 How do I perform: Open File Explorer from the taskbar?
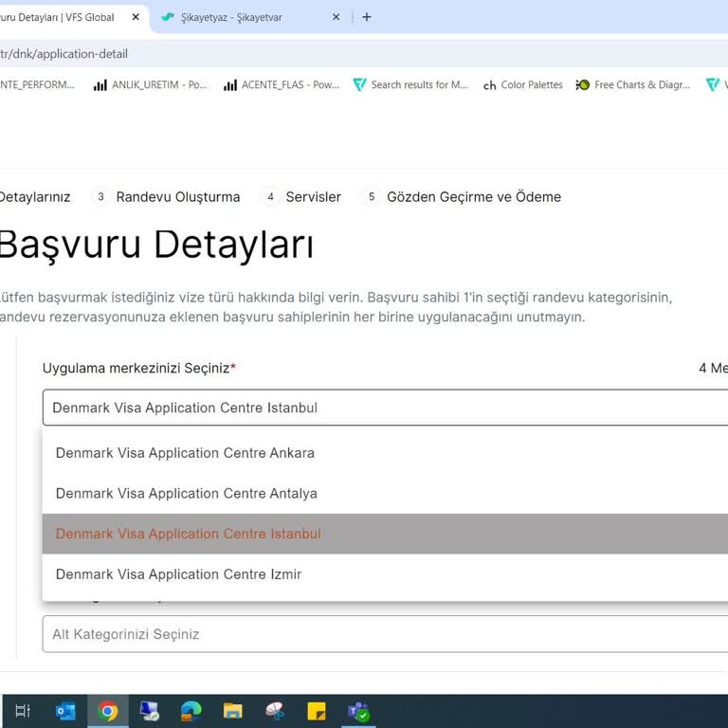(232, 711)
